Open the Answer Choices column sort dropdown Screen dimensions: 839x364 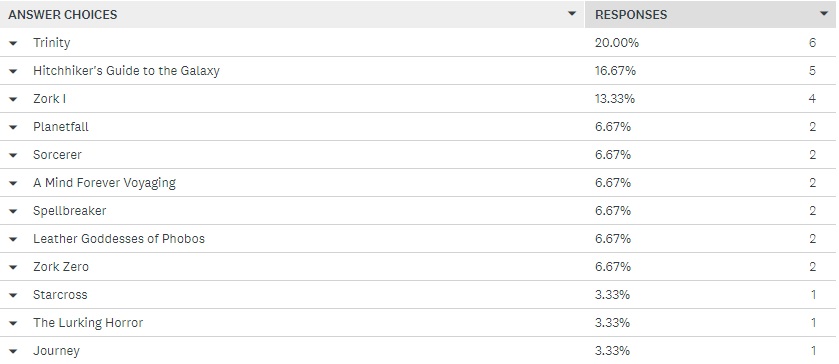click(x=572, y=14)
